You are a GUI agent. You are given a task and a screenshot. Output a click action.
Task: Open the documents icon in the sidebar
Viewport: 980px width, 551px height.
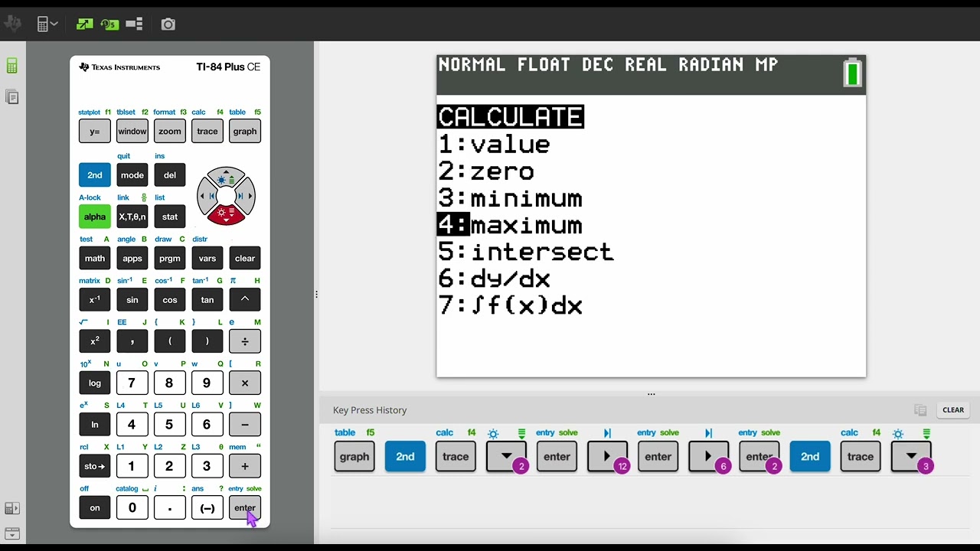click(12, 97)
